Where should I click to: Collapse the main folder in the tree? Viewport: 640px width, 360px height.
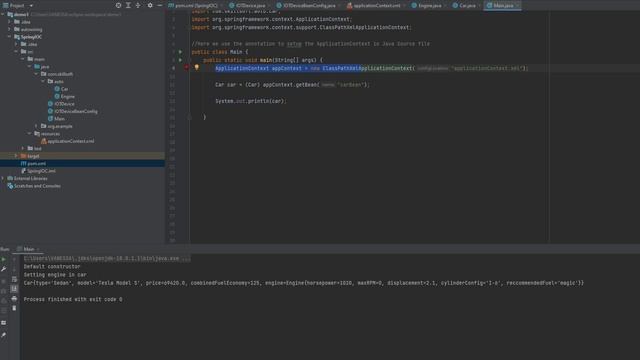[23, 59]
